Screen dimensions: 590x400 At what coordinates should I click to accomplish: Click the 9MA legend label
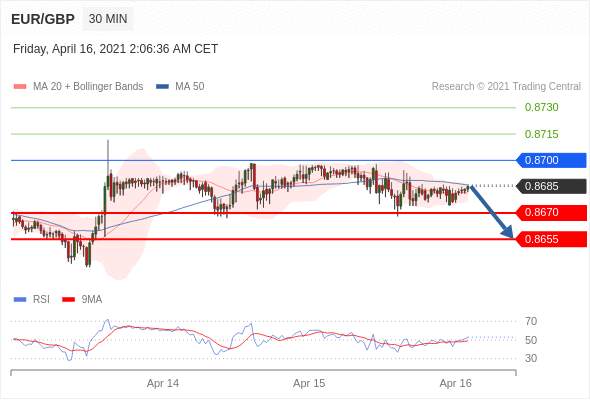(x=92, y=300)
